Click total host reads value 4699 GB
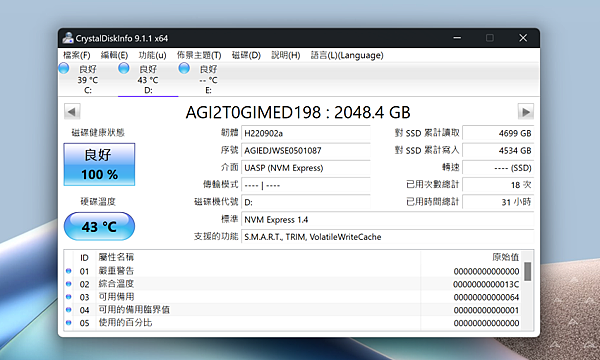This screenshot has width=600, height=360. (498, 133)
